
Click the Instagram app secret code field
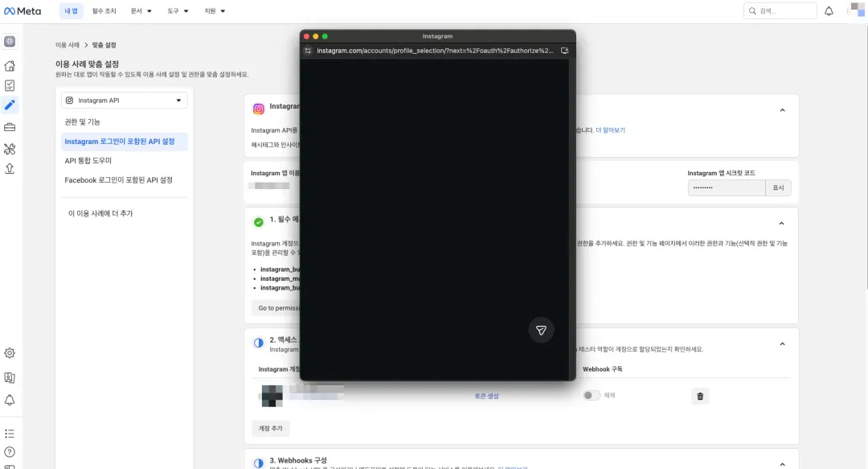click(727, 188)
